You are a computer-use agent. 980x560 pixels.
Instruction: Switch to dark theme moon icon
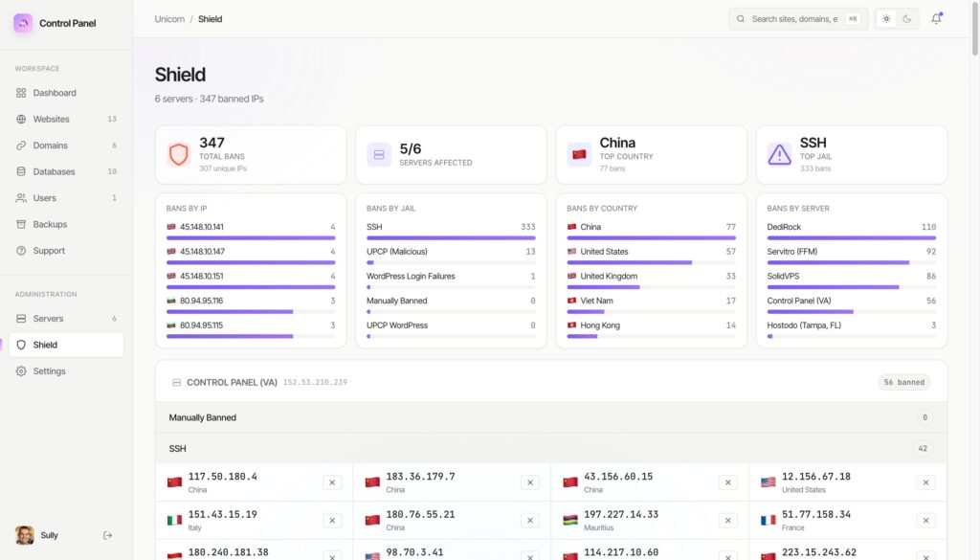(x=907, y=19)
